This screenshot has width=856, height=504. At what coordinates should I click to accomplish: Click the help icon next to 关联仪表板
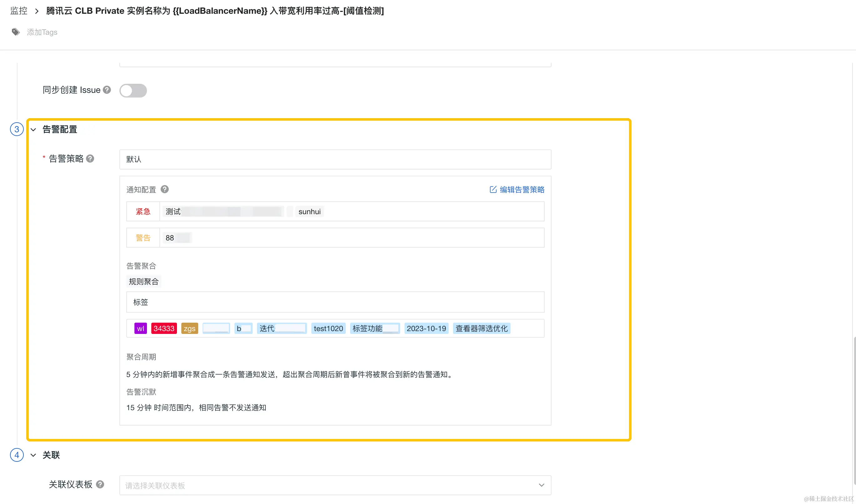pos(100,484)
